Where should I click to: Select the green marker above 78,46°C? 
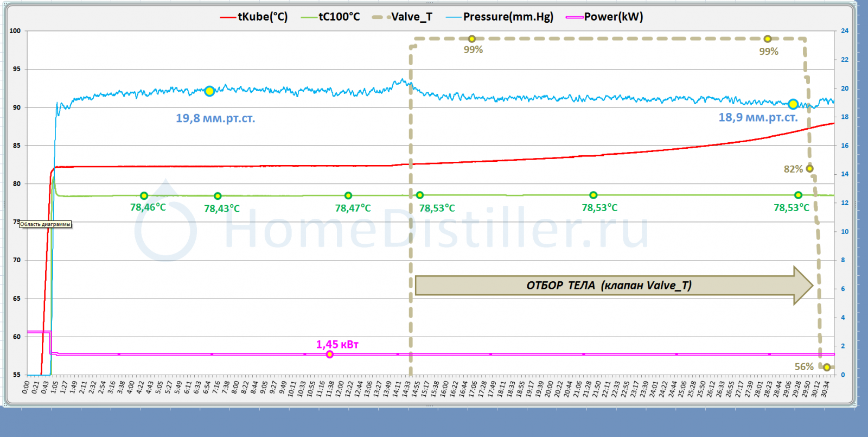[144, 195]
